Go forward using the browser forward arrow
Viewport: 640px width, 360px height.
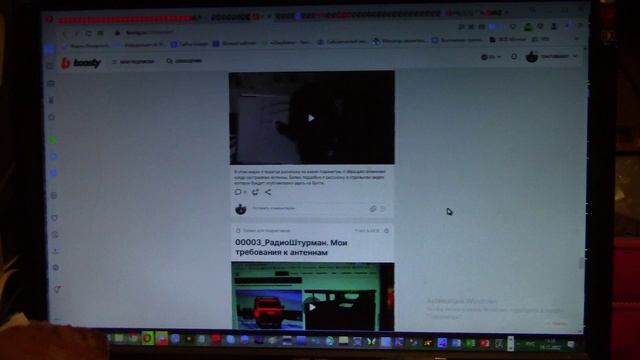pyautogui.click(x=76, y=33)
